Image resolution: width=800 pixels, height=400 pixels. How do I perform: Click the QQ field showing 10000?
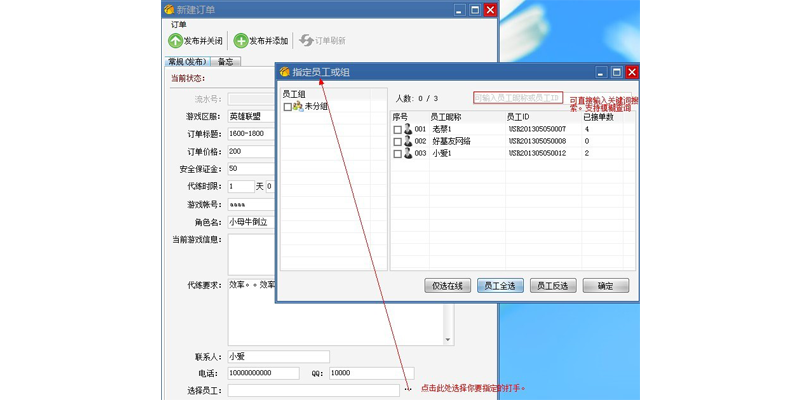coord(372,373)
